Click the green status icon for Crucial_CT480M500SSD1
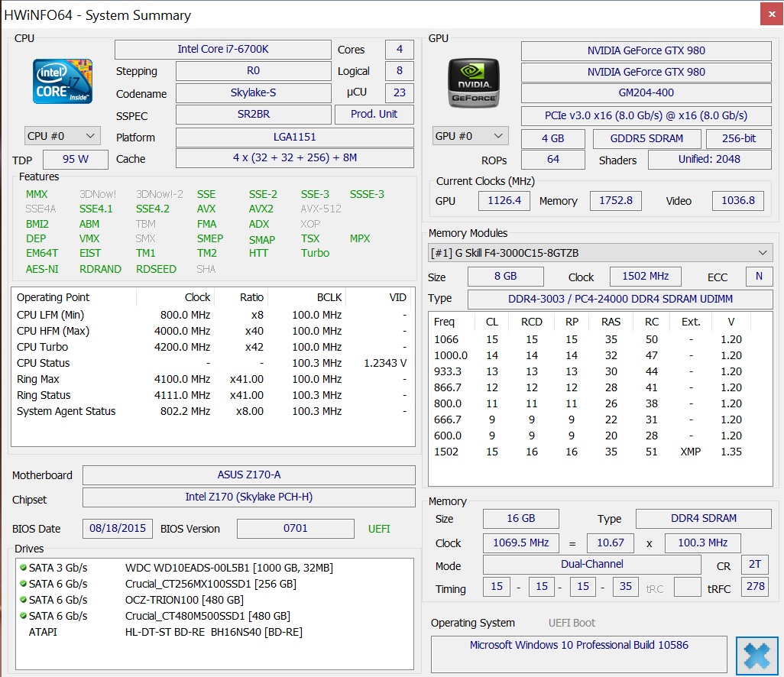 coord(23,616)
